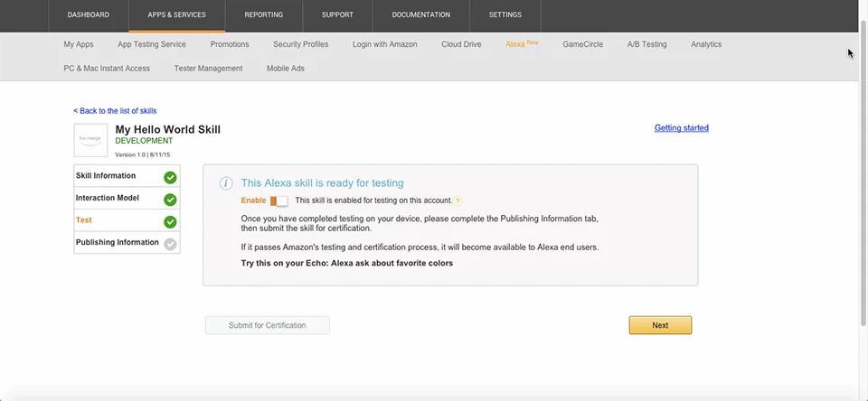
Task: Click the green DEVELOPMENT status label
Action: click(144, 141)
